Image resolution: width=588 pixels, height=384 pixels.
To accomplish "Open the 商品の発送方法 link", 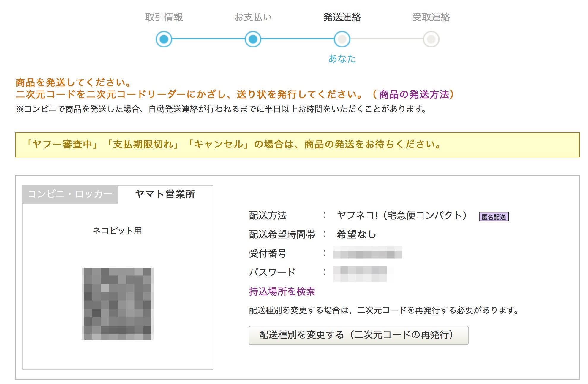I will [x=414, y=94].
